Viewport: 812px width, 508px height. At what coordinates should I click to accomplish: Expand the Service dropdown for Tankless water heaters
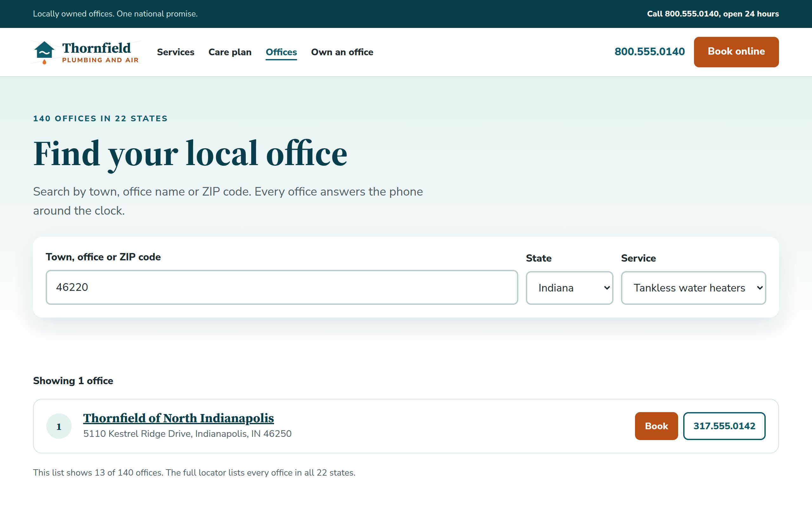tap(693, 288)
